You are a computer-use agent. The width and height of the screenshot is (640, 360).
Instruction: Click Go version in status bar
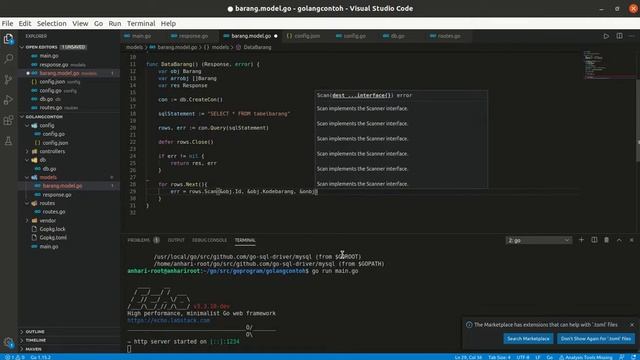click(x=40, y=357)
